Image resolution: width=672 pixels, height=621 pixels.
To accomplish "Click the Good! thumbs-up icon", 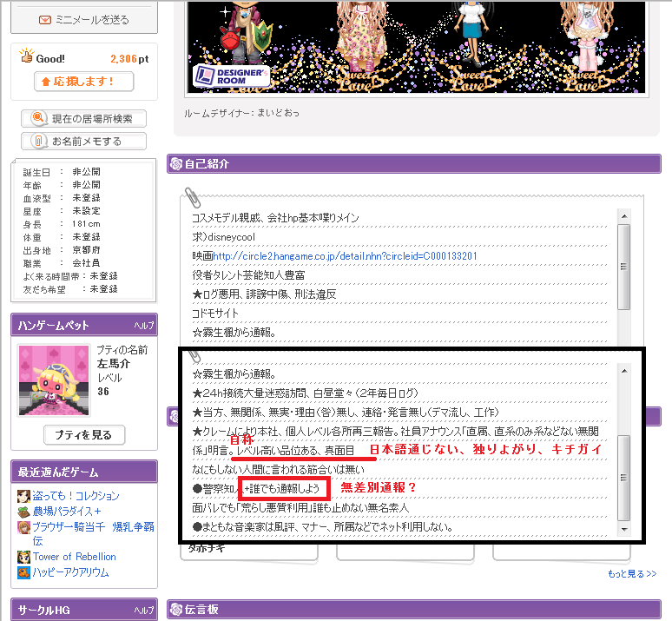I will coord(26,56).
